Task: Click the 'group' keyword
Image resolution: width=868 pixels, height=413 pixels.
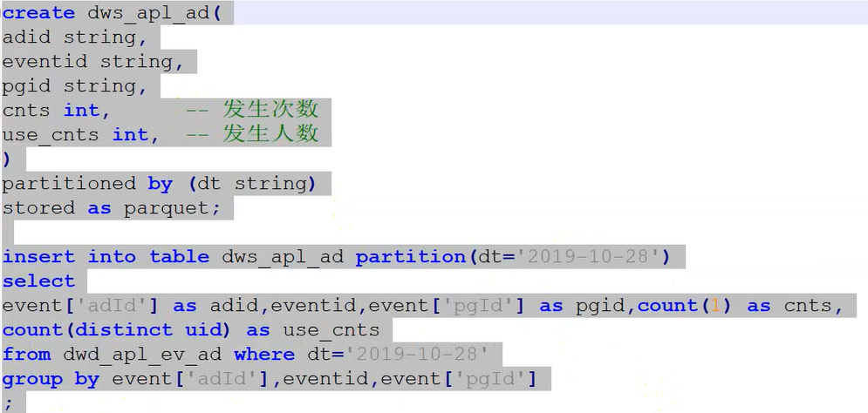Action: point(32,379)
